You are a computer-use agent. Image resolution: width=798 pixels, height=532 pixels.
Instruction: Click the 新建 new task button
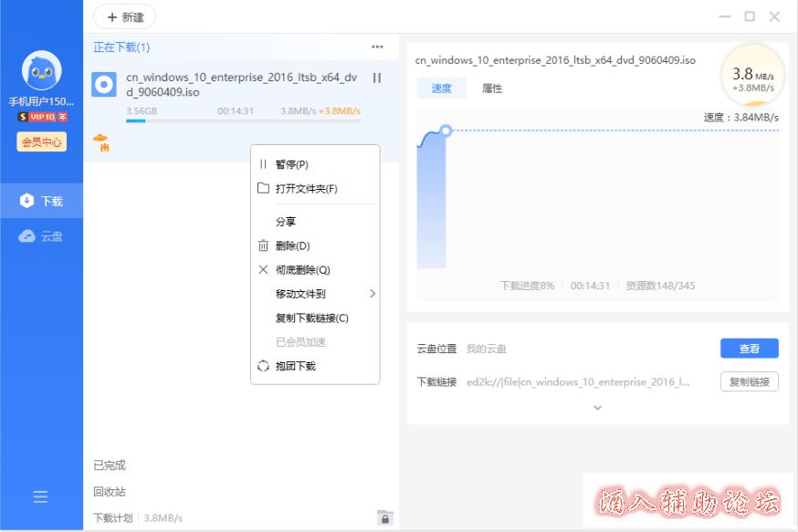pyautogui.click(x=125, y=17)
